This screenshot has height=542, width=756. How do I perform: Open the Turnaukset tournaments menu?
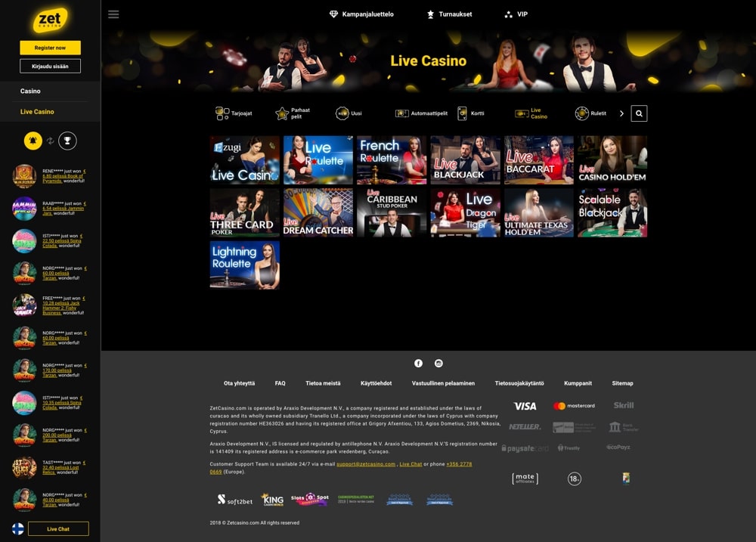pyautogui.click(x=449, y=14)
